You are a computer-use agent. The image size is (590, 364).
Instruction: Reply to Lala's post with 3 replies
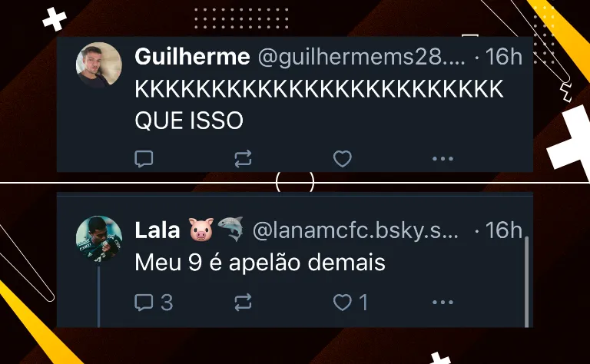tap(154, 302)
